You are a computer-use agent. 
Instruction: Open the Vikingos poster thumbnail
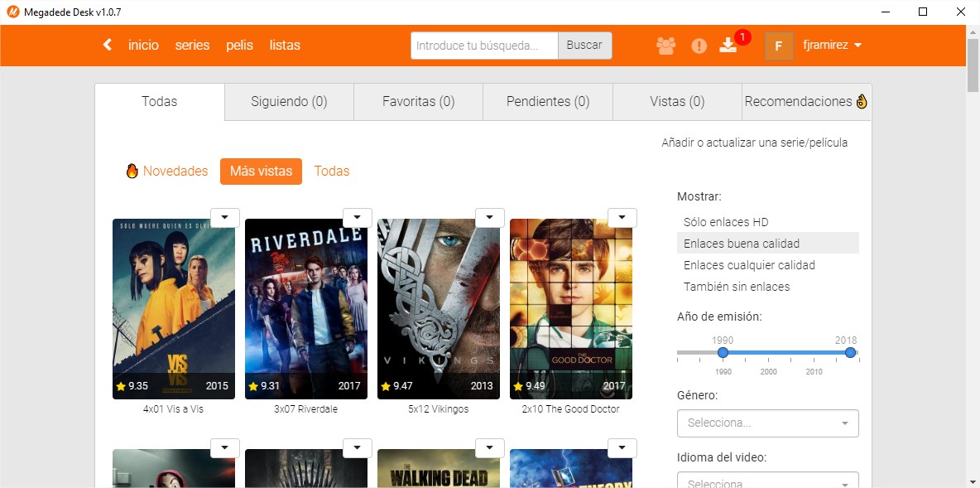[439, 309]
